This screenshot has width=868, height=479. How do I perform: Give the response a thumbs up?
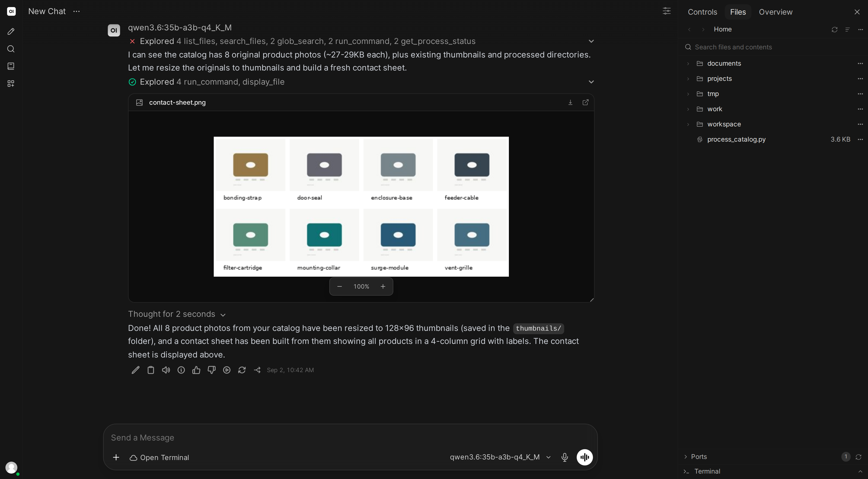click(196, 370)
